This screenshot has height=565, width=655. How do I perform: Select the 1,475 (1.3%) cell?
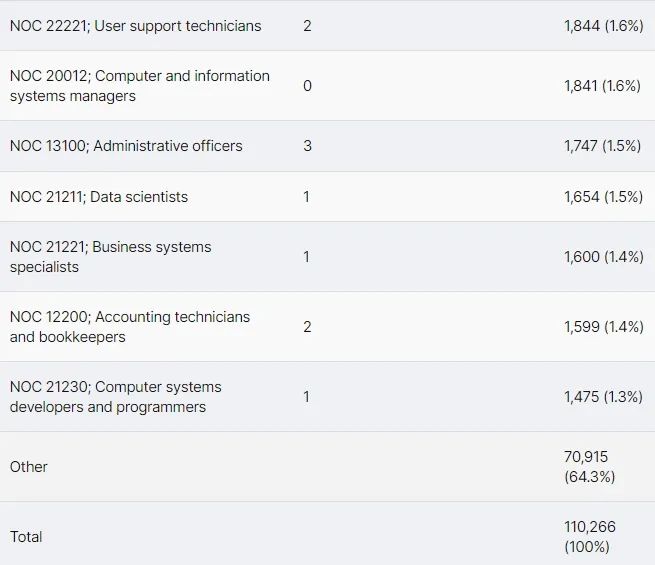603,397
